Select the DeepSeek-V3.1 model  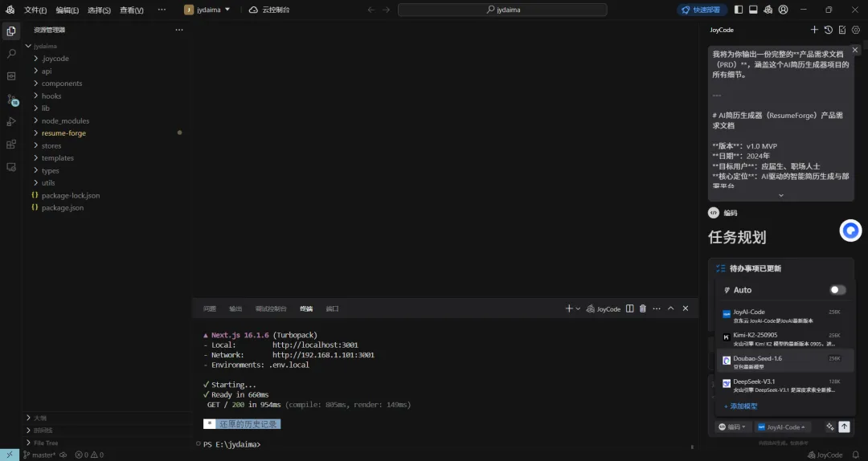click(x=784, y=386)
